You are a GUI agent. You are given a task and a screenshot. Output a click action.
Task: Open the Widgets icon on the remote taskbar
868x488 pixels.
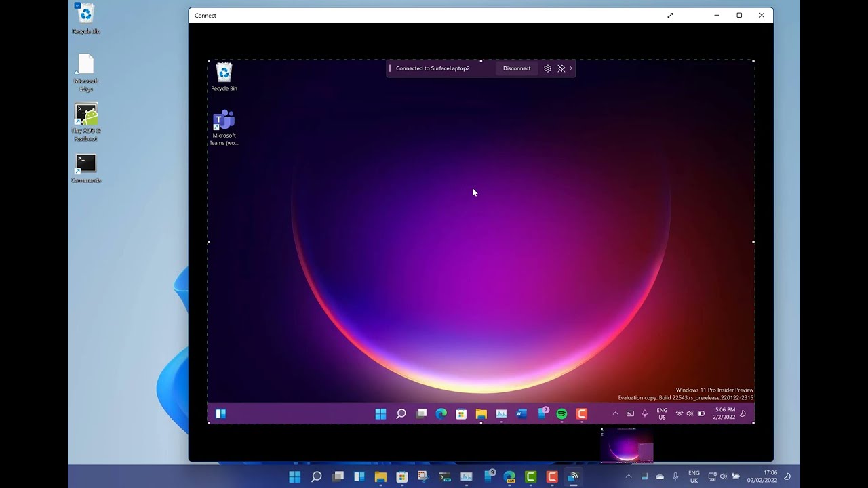point(220,413)
